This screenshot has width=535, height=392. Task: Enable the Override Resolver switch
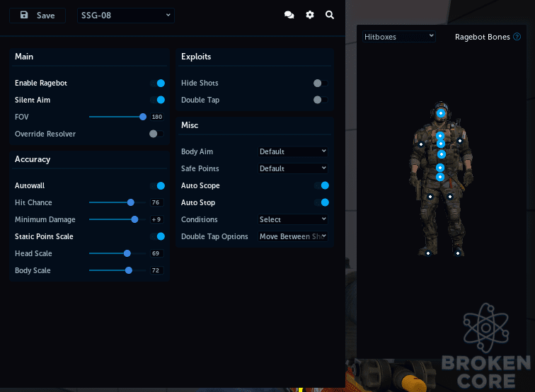point(156,134)
